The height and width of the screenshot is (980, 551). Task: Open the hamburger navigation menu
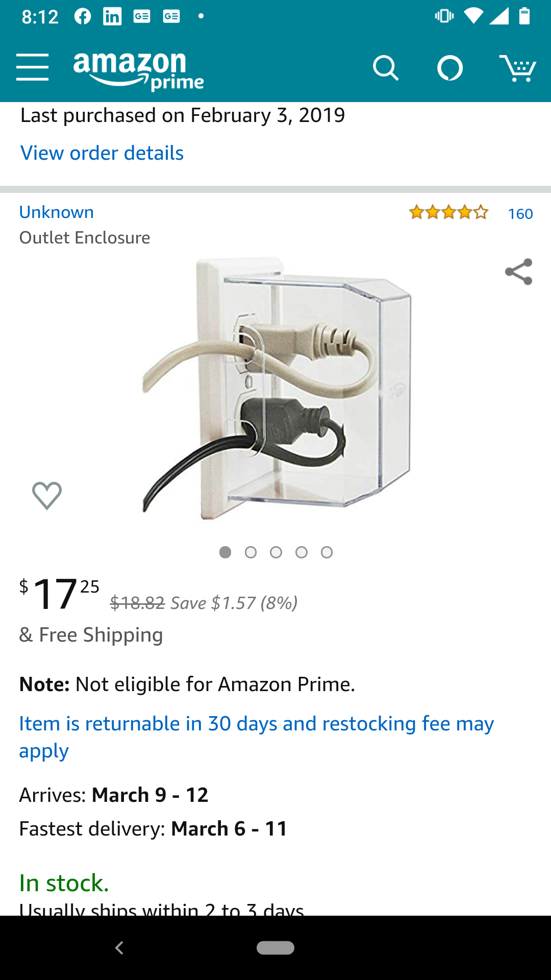click(x=32, y=67)
